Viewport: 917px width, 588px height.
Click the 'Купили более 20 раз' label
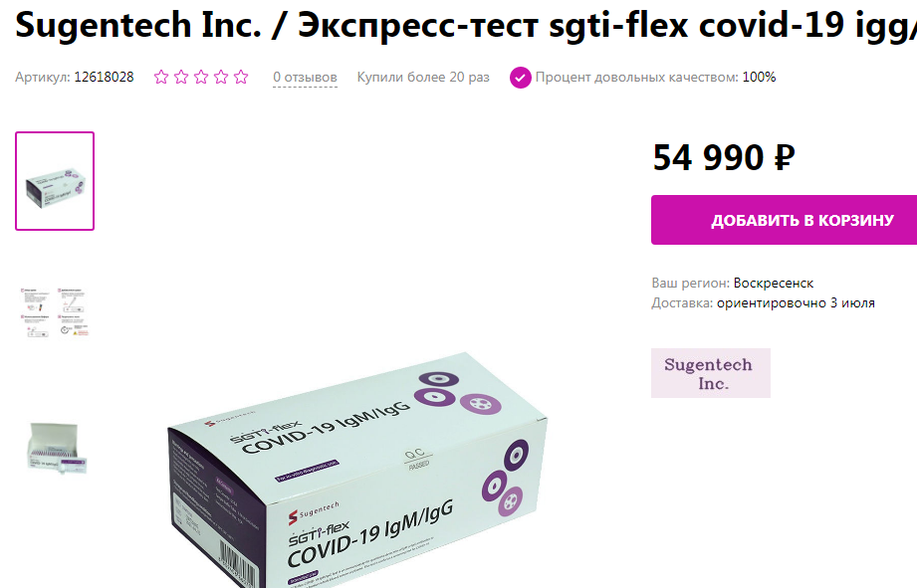(x=423, y=78)
